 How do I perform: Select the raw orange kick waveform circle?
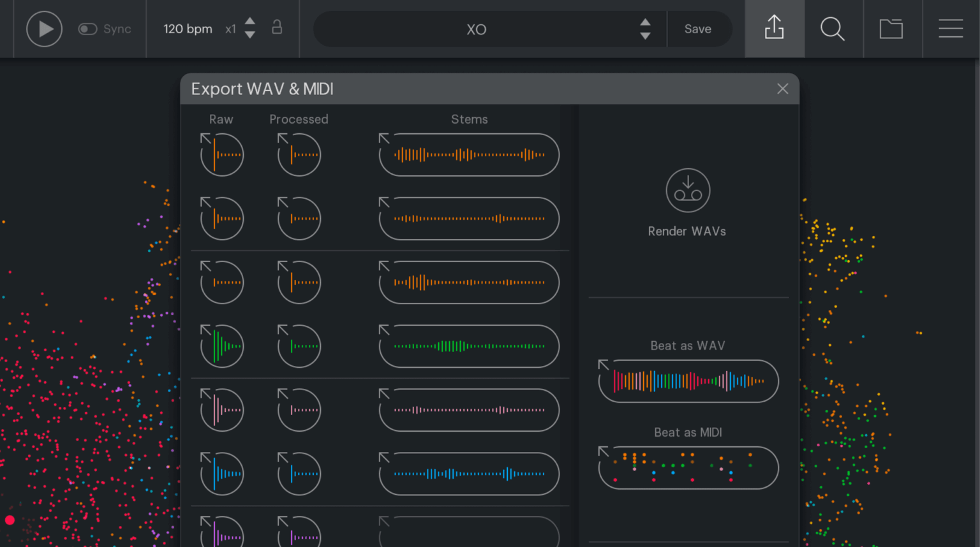pyautogui.click(x=221, y=154)
